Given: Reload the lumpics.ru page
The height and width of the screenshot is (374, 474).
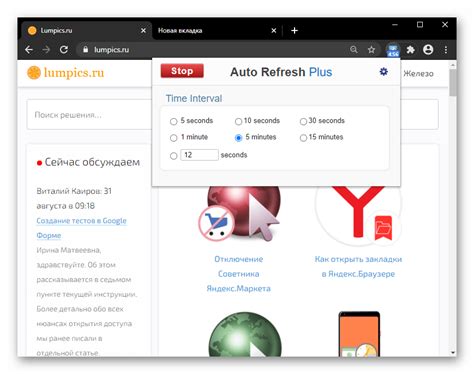Looking at the screenshot, I should point(64,50).
